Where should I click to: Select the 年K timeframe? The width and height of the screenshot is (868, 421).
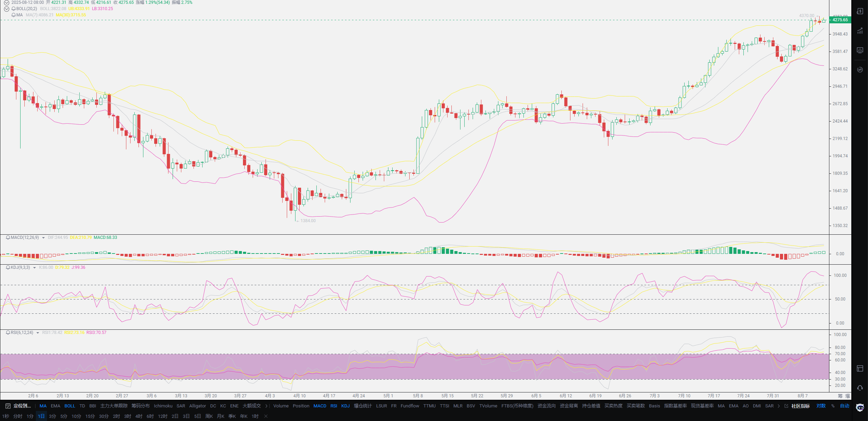[244, 416]
